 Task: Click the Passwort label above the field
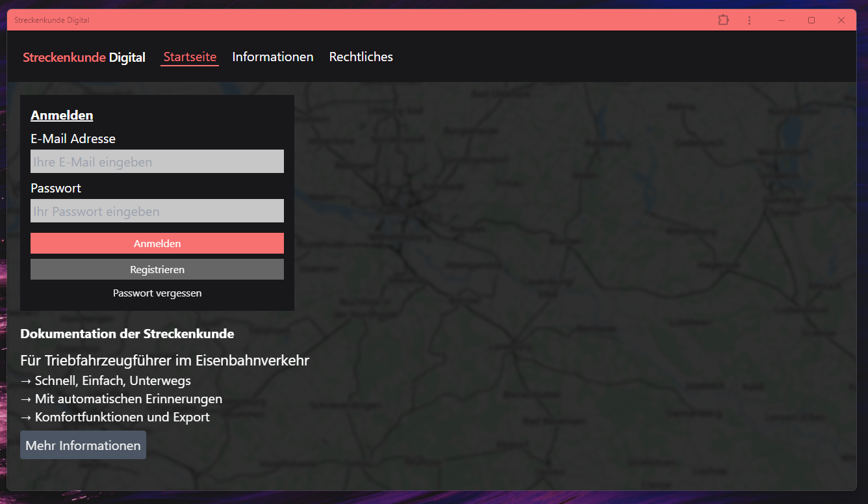pyautogui.click(x=56, y=188)
